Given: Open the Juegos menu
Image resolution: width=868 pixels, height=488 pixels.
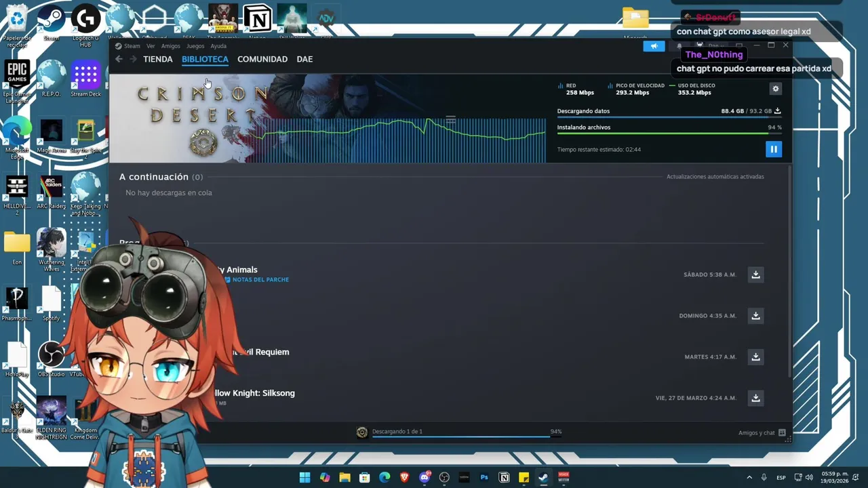Looking at the screenshot, I should pos(195,46).
